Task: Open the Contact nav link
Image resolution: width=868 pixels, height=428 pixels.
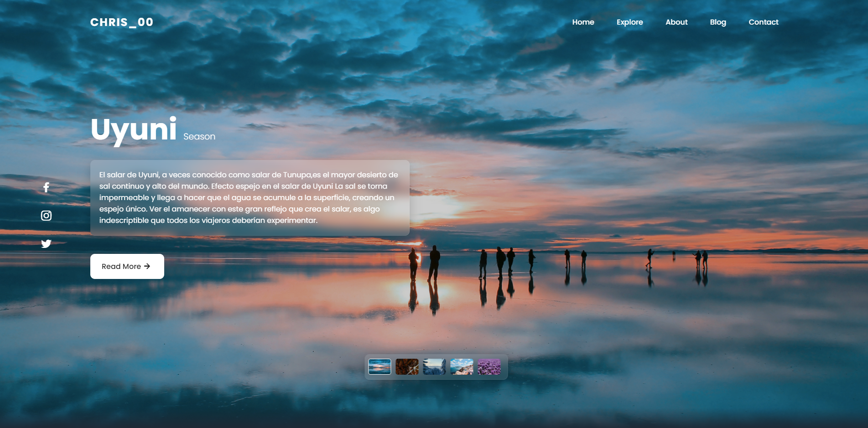Action: [763, 22]
